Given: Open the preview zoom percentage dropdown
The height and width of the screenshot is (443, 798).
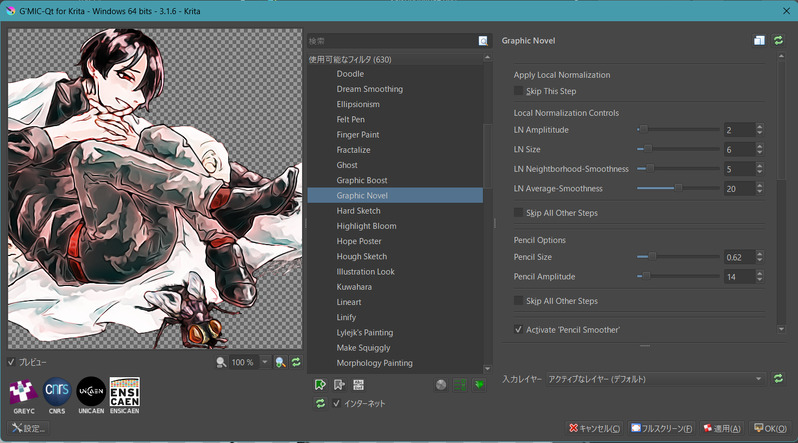Looking at the screenshot, I should (x=265, y=362).
